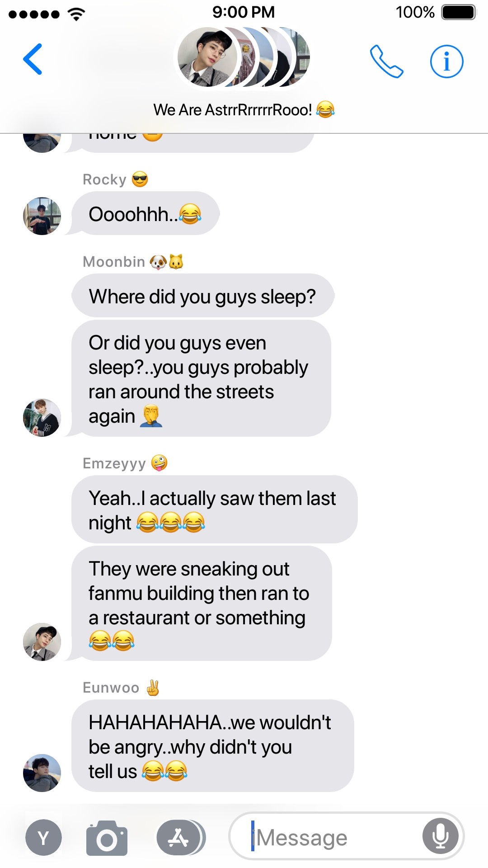Screen dimensions: 488x868
Task: Tap the microphone icon to dictate a message
Action: click(x=441, y=836)
